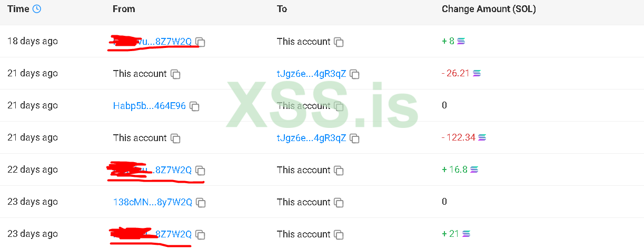Open the Habp5b...464E96 address link

click(149, 106)
